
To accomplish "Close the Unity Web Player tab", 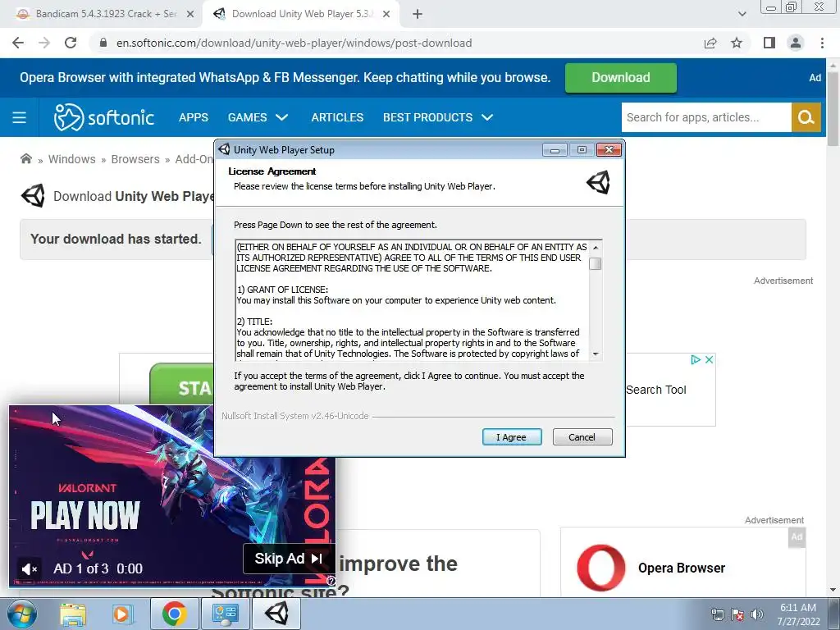I will [x=386, y=15].
